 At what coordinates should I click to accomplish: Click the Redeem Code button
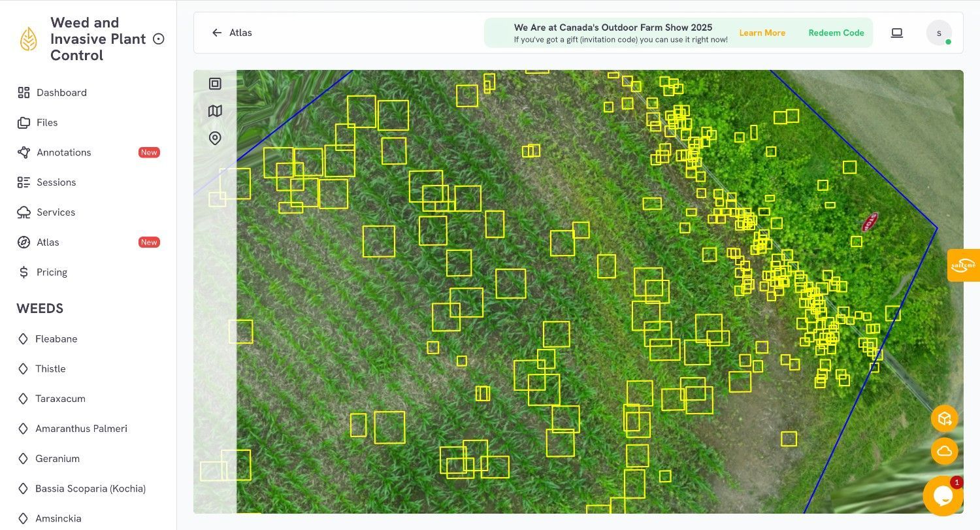(x=836, y=33)
